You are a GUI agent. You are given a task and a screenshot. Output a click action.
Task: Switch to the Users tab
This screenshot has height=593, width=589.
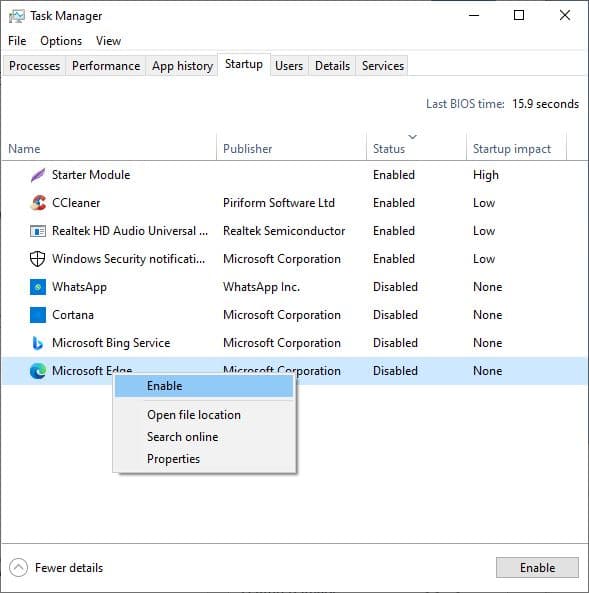(x=289, y=66)
